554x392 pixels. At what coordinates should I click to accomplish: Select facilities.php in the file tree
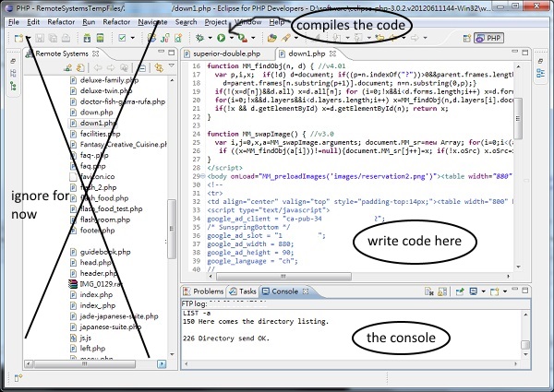[x=95, y=134]
